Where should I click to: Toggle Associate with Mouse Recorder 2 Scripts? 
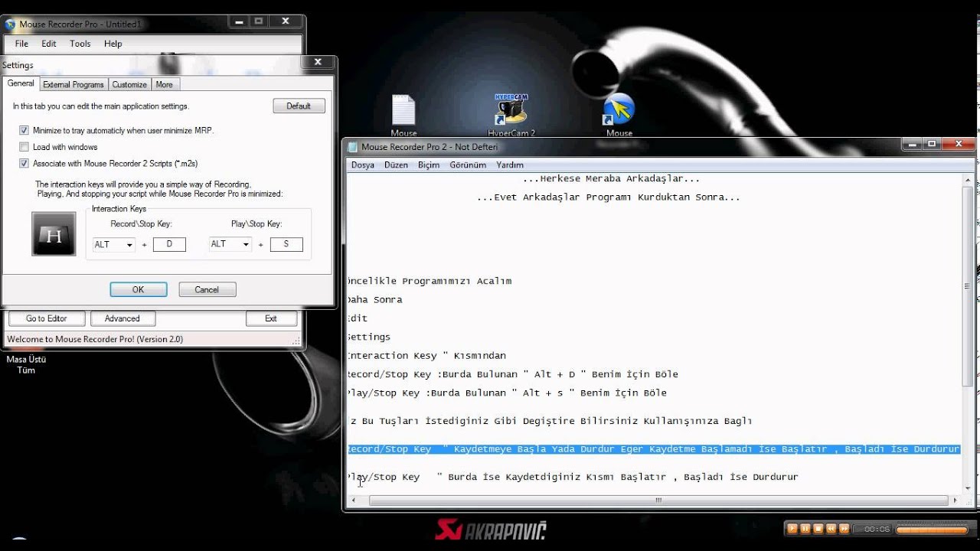tap(24, 163)
